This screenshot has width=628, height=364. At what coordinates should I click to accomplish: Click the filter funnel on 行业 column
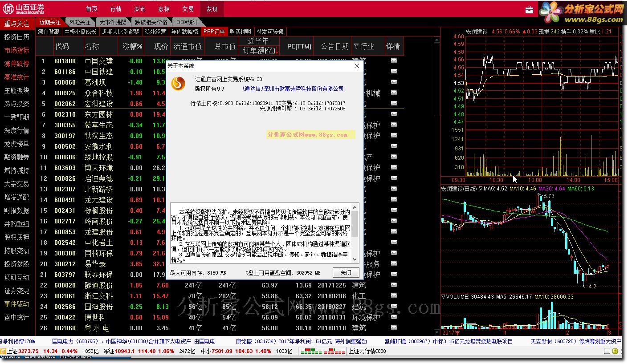(x=356, y=46)
